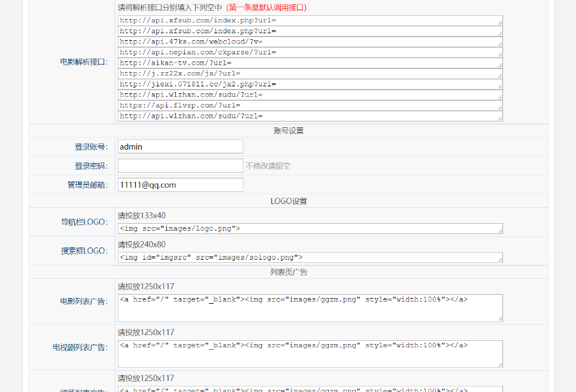Click the 请投放240x80 size hint
576x392 pixels.
[142, 244]
